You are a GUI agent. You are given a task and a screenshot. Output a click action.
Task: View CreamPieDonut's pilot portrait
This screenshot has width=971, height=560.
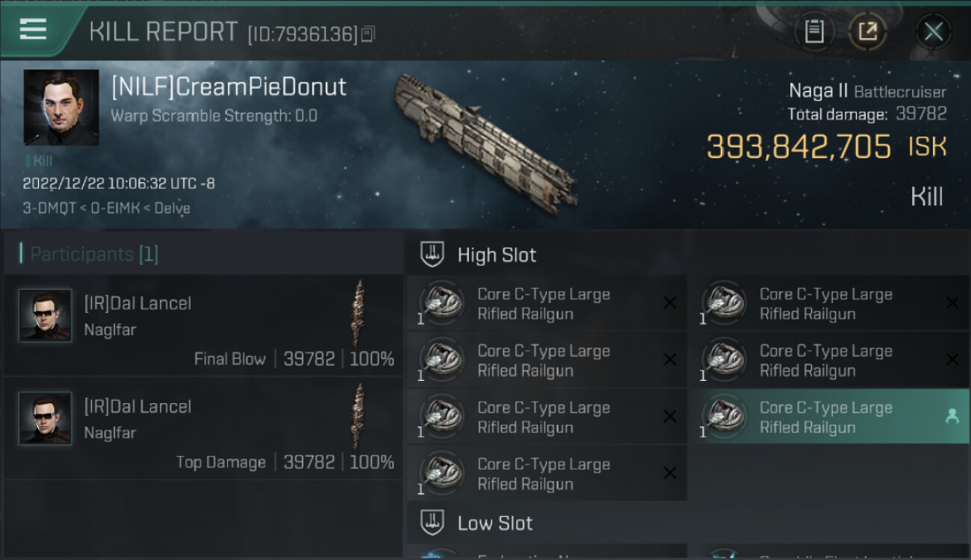pyautogui.click(x=61, y=108)
